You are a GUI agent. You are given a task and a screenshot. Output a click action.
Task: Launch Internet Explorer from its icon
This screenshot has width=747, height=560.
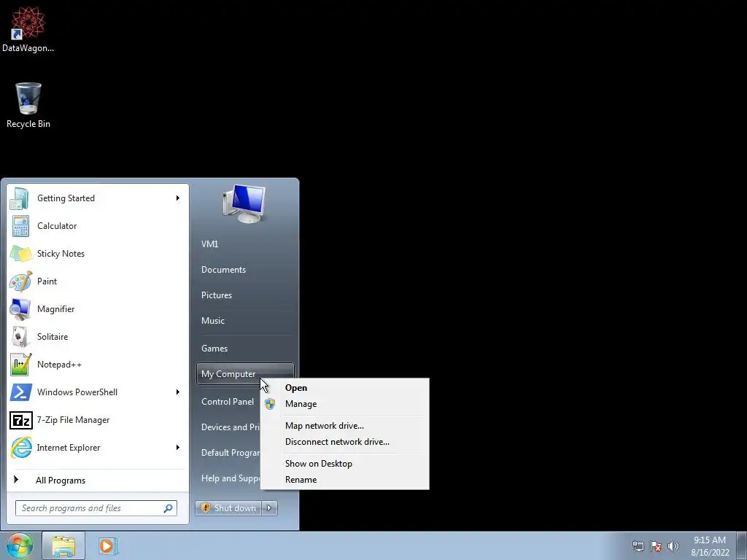[21, 448]
